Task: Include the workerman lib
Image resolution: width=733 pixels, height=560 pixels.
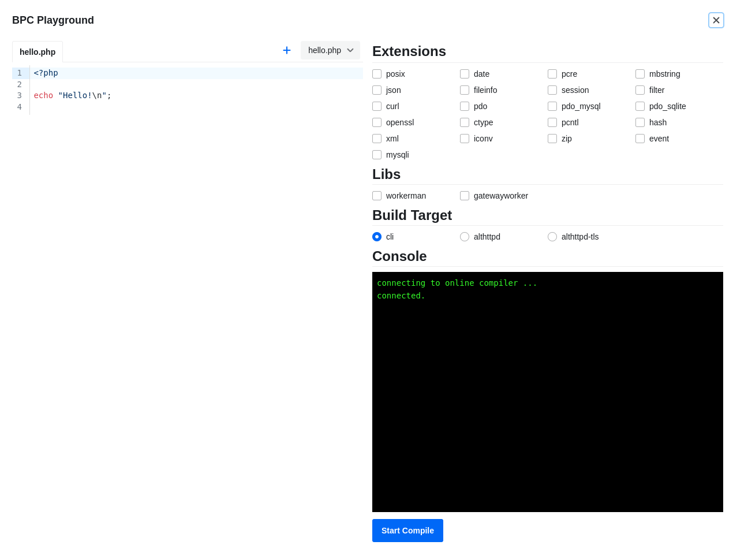Action: point(377,196)
